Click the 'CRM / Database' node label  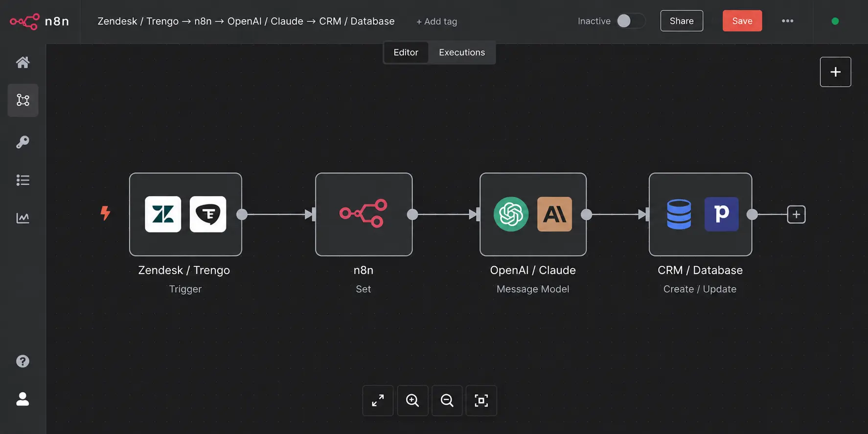click(x=700, y=270)
